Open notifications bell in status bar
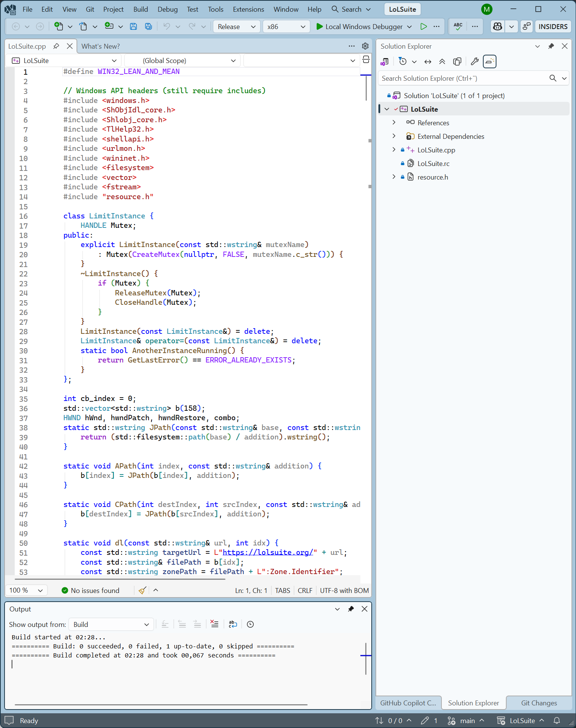Screen dimensions: 576x728 point(557,720)
